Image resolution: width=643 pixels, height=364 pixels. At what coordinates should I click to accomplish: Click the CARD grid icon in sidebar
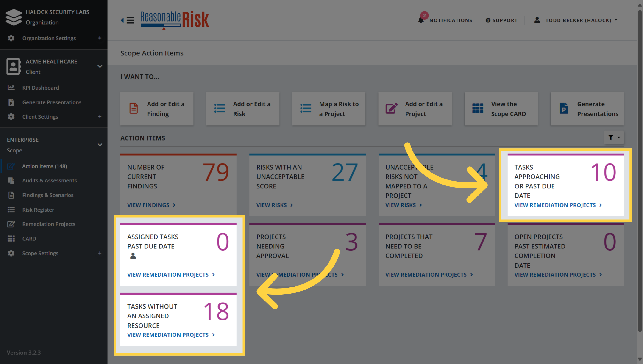click(11, 238)
